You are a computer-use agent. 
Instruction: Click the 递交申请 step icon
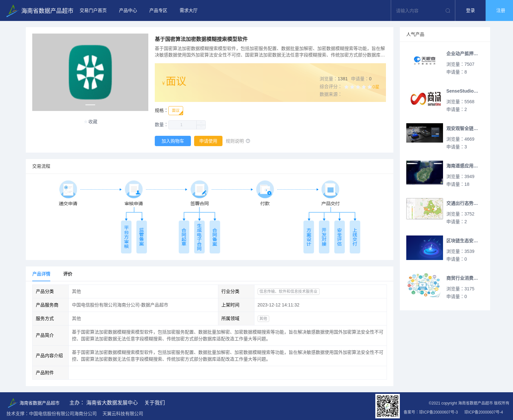coord(68,189)
